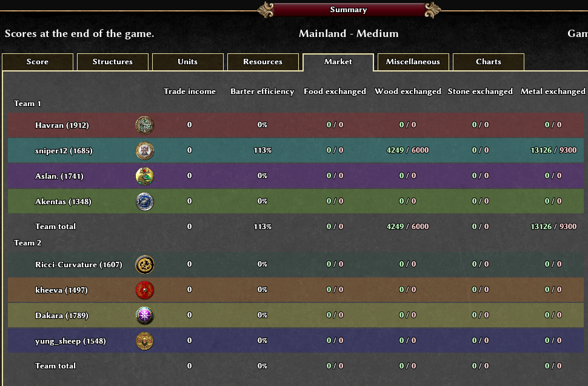The width and height of the screenshot is (588, 386).
Task: Click sniper12's civilization emblem icon
Action: (x=145, y=151)
